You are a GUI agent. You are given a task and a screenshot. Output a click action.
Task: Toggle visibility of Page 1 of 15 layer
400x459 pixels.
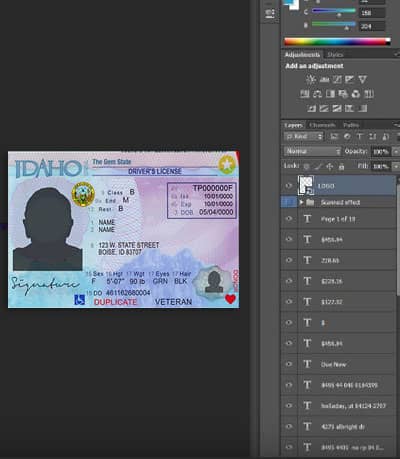tap(289, 219)
